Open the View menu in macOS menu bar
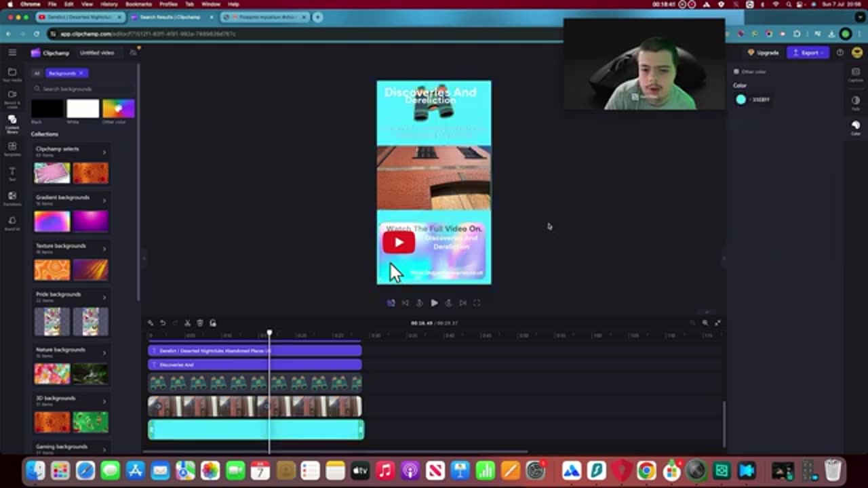Viewport: 868px width, 488px height. [87, 4]
